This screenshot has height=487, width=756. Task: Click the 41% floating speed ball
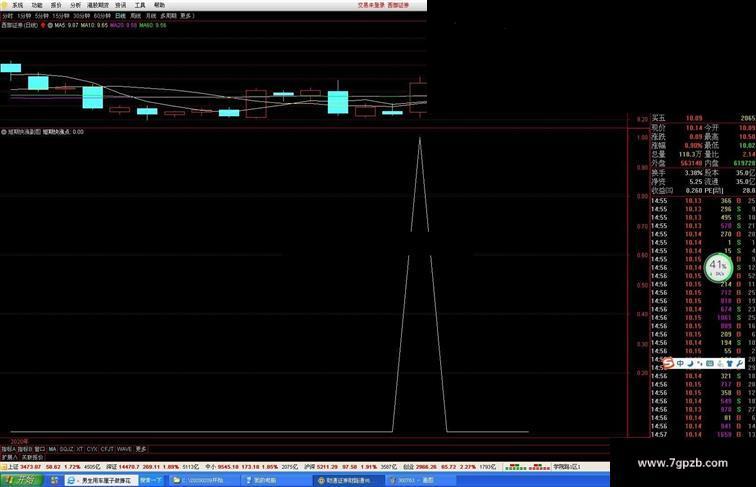click(x=718, y=267)
